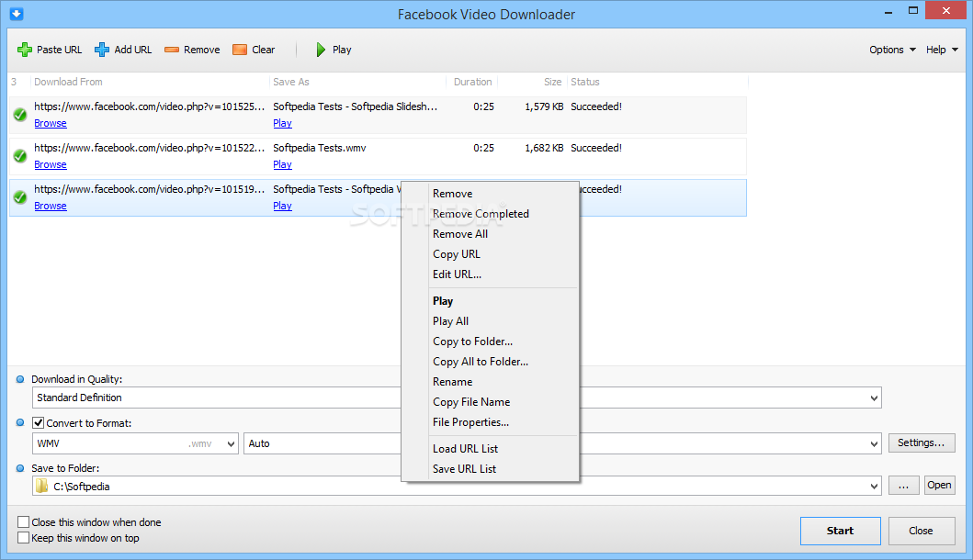Click Play link under Softpedia Slidesh... row

click(x=282, y=123)
